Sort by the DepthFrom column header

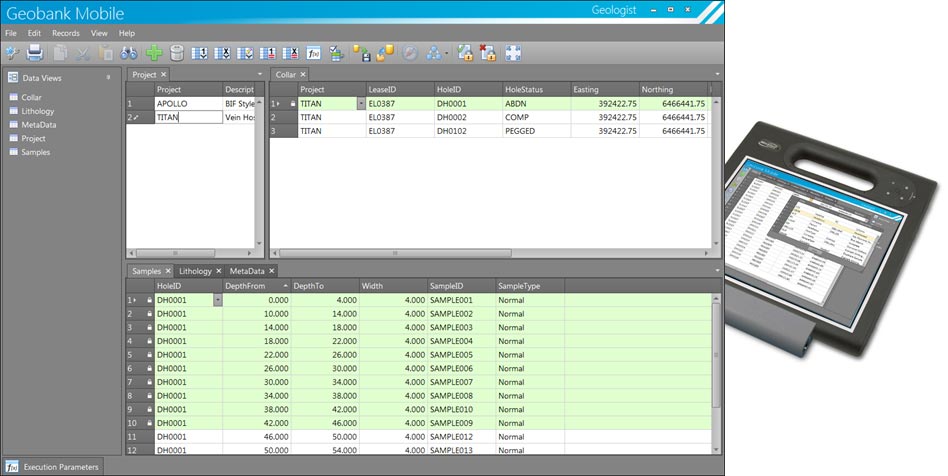pyautogui.click(x=256, y=286)
